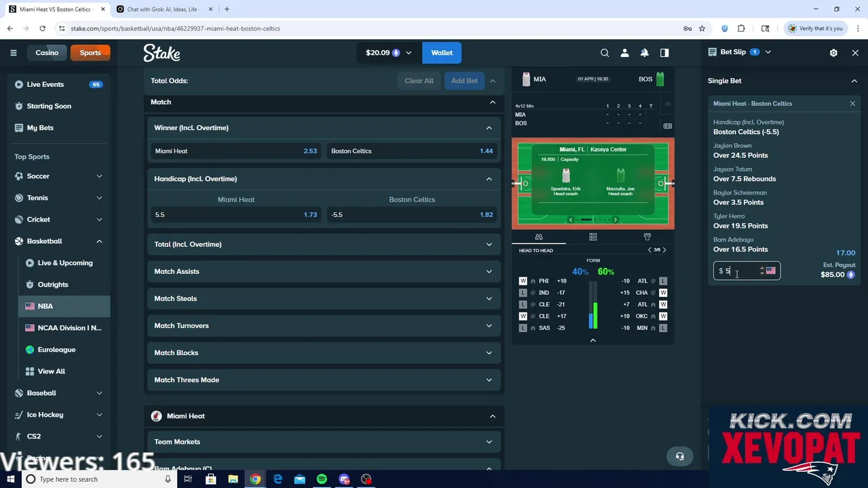Open live support headset button
Viewport: 868px width, 488px height.
click(x=679, y=456)
